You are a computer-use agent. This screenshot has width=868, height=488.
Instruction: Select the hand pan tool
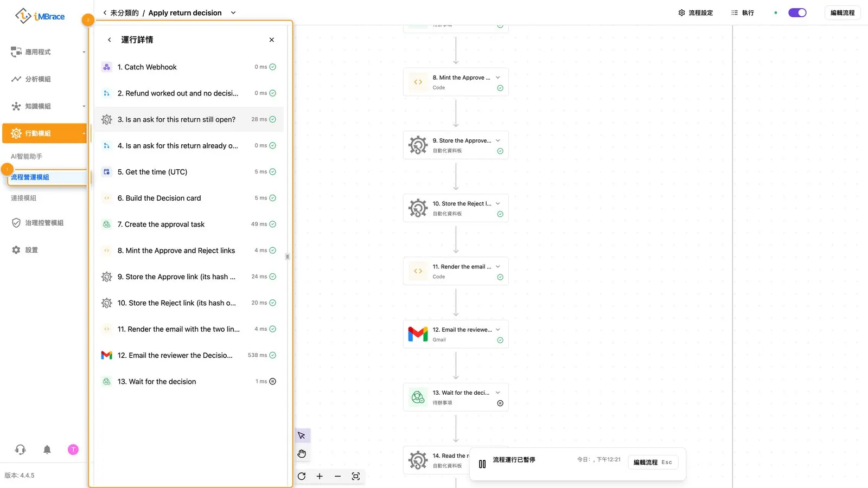click(302, 453)
